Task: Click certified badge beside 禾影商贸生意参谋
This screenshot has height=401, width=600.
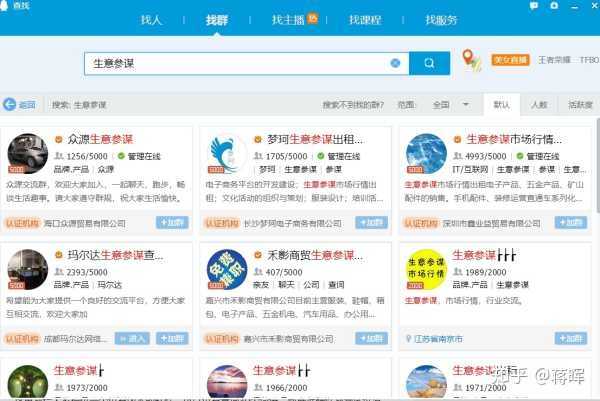Action: coord(258,255)
